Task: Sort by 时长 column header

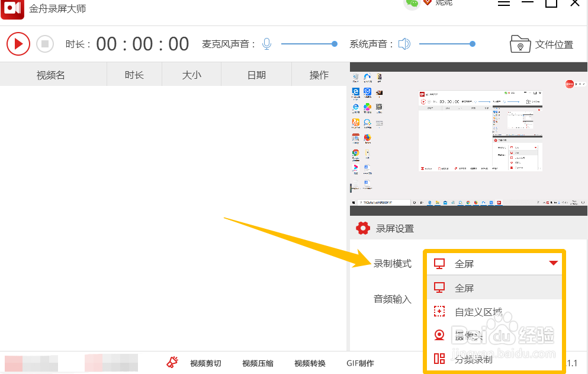Action: pos(134,75)
